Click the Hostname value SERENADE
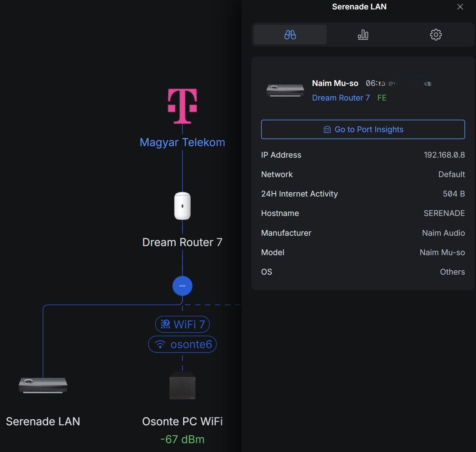 [x=444, y=213]
